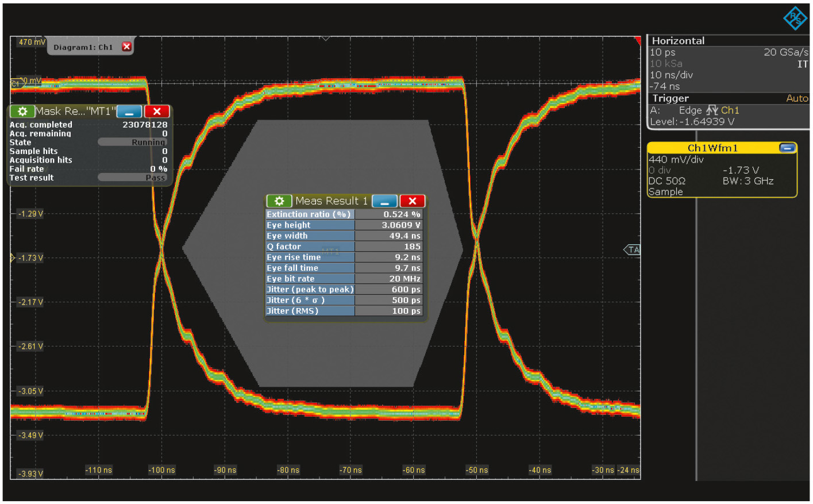This screenshot has width=813, height=504.
Task: Click the 3.0609 V eye height value
Action: tap(401, 225)
